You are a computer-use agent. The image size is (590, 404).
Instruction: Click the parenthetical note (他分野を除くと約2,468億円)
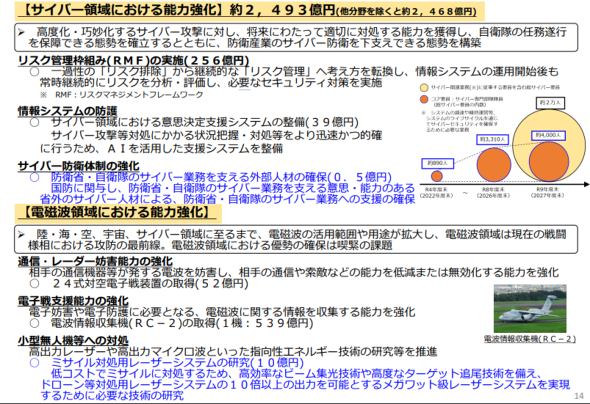coord(406,11)
